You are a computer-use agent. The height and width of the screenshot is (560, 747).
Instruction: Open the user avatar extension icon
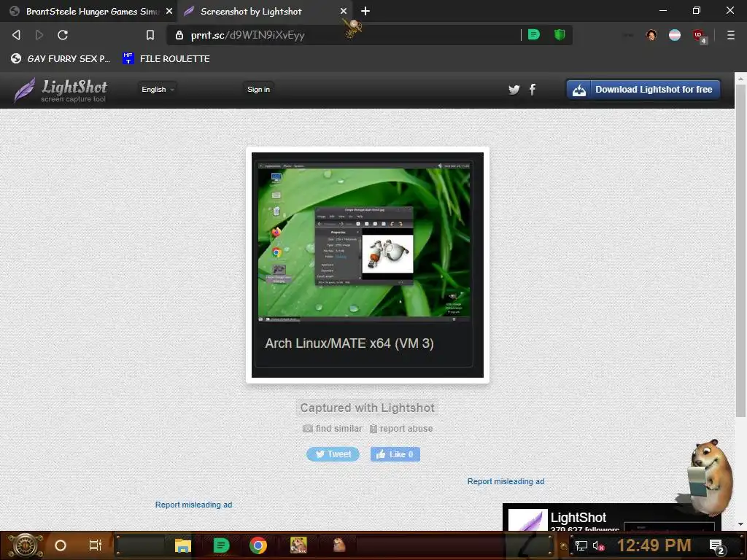coord(651,35)
